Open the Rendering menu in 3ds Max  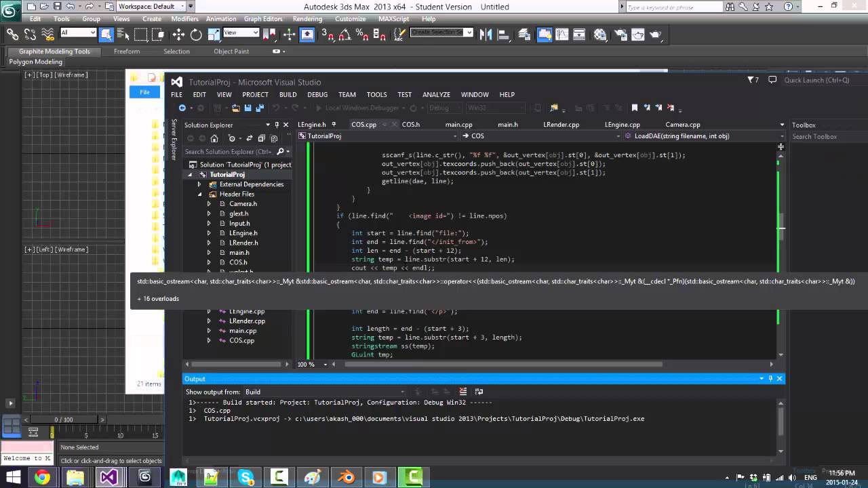coord(307,19)
